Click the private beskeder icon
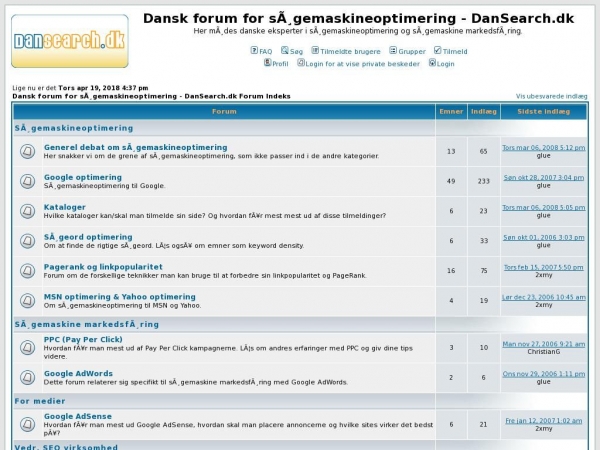The height and width of the screenshot is (450, 600). click(x=301, y=62)
